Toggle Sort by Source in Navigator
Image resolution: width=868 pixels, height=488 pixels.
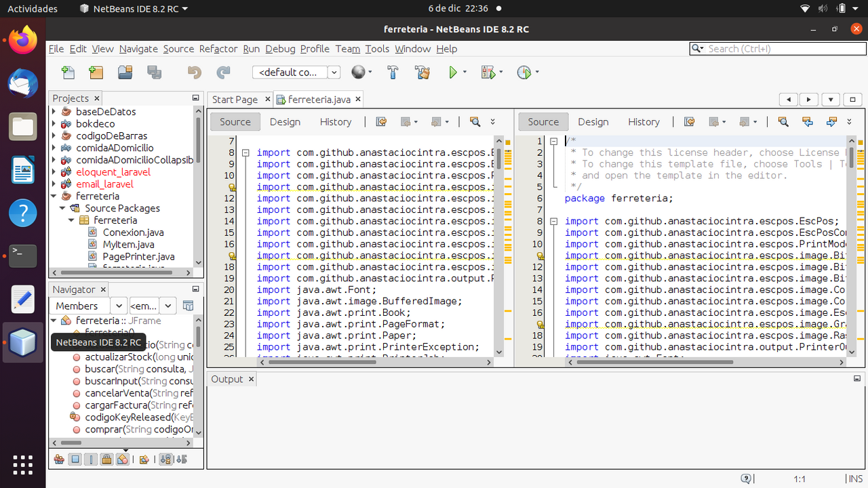click(x=181, y=460)
